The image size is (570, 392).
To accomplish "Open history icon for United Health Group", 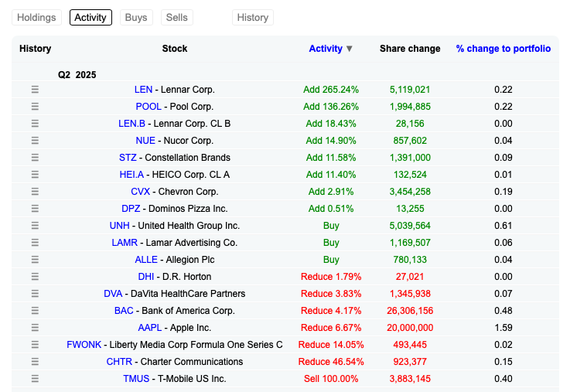I will (x=35, y=226).
